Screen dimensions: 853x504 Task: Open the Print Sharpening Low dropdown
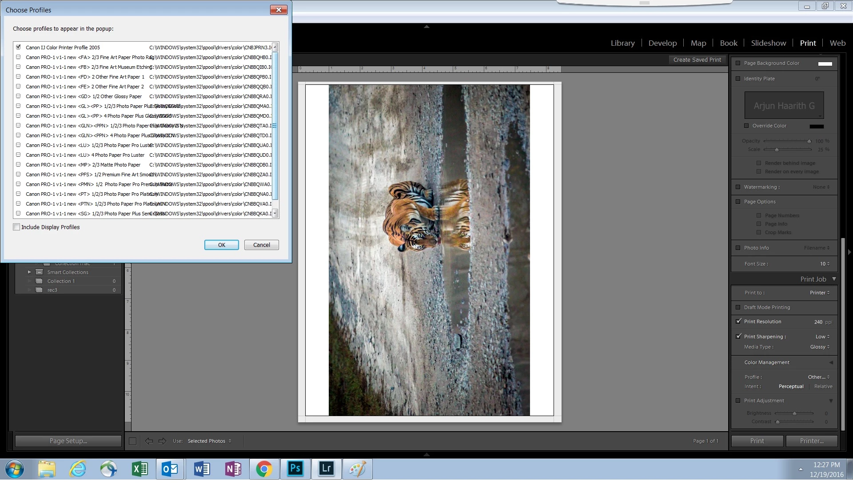822,337
